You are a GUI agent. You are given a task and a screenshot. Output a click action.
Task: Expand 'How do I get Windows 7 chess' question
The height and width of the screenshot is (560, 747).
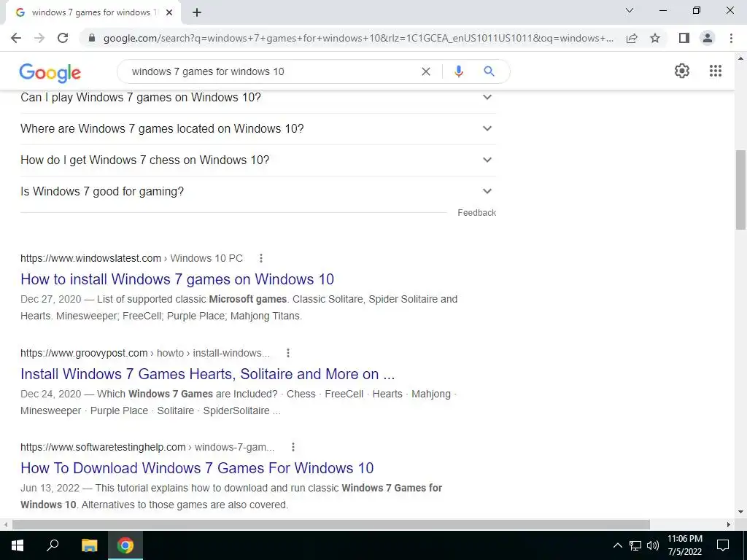click(258, 160)
